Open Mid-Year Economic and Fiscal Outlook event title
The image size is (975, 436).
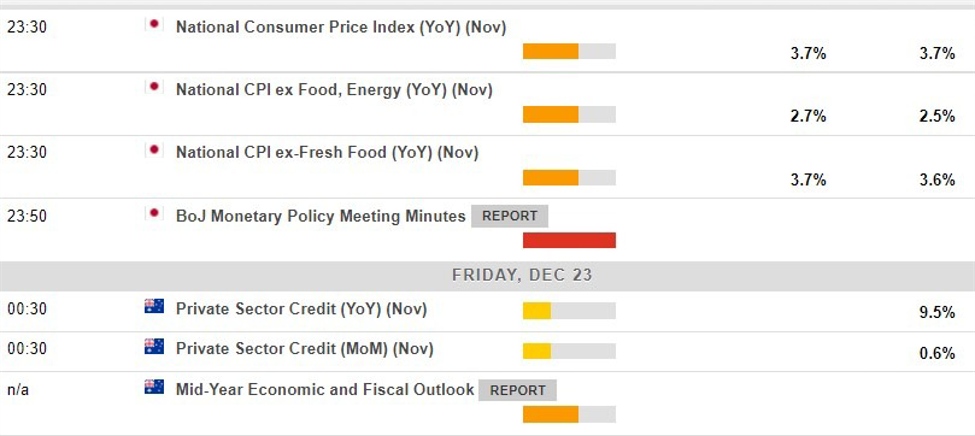(x=324, y=389)
